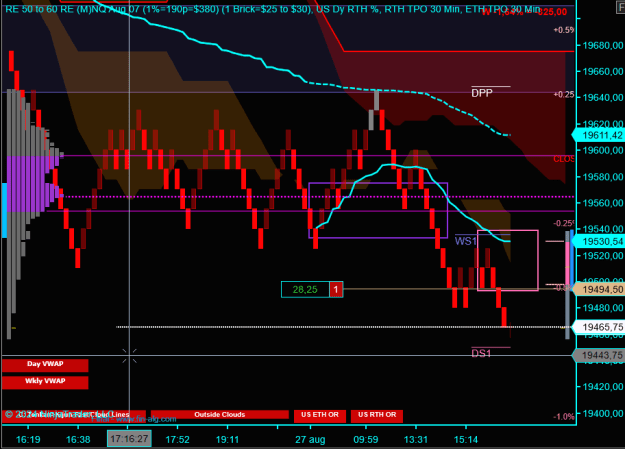
Task: Click the 27 aug date label
Action: pos(310,439)
